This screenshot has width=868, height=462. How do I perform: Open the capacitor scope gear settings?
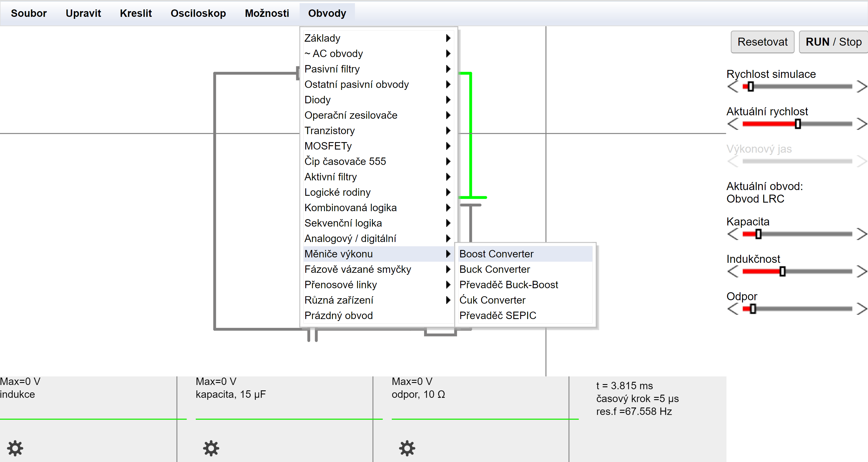tap(211, 448)
